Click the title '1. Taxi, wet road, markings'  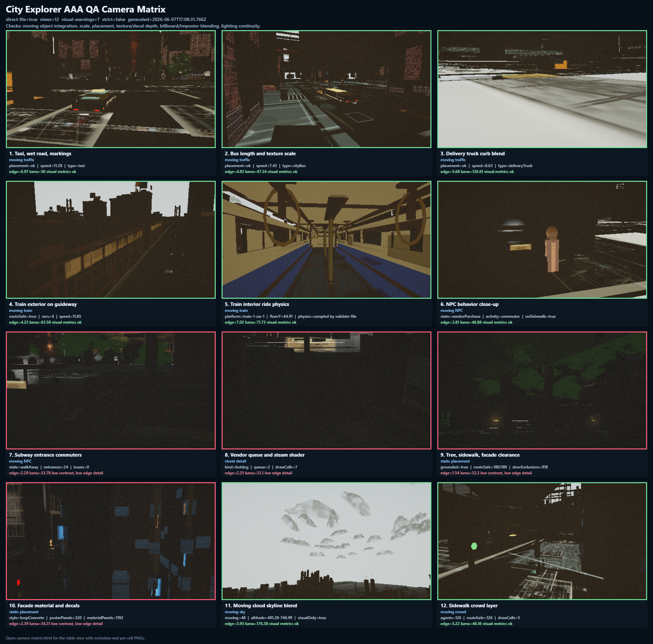[40, 154]
